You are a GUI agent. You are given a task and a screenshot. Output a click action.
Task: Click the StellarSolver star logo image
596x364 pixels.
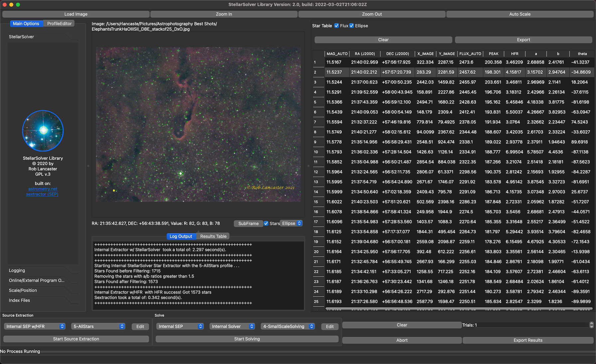(43, 131)
